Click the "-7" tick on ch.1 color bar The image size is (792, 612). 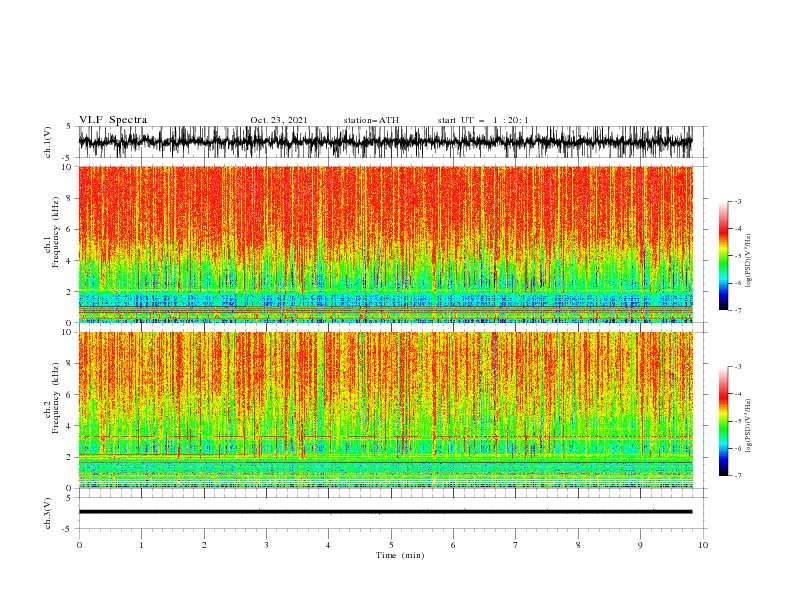tap(737, 310)
